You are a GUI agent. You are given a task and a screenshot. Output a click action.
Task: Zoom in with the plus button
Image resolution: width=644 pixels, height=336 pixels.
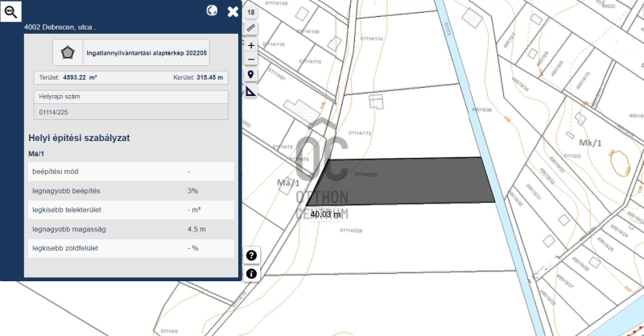tap(251, 46)
